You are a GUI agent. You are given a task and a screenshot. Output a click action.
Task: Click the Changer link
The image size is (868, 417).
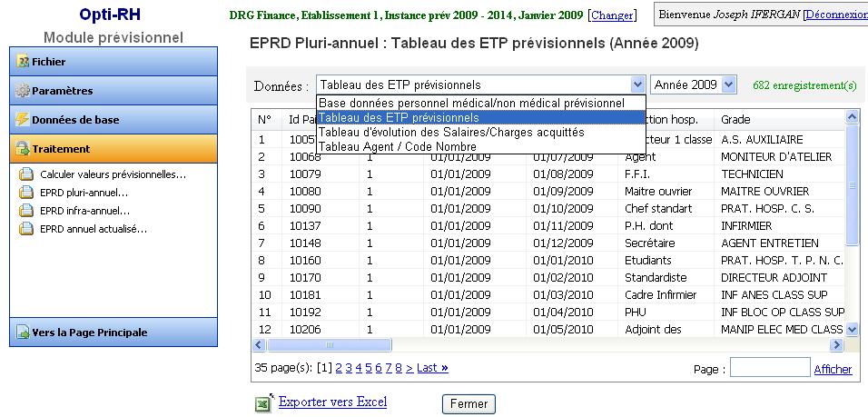611,15
